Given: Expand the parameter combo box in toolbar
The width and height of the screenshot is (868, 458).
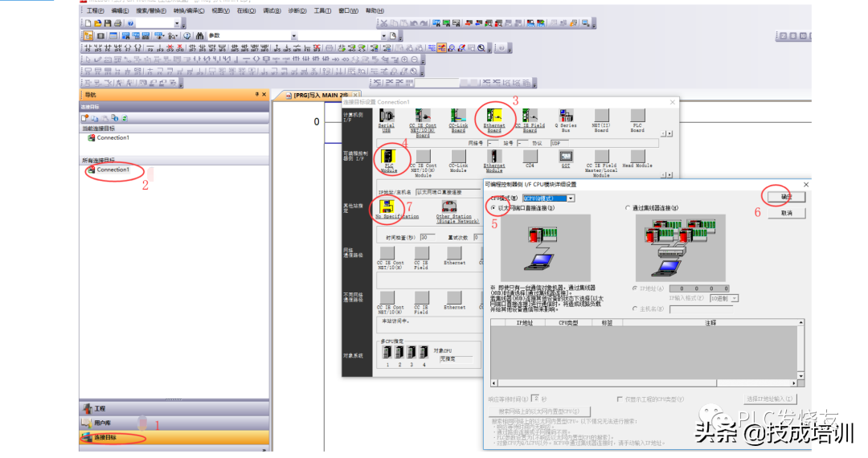Looking at the screenshot, I should pyautogui.click(x=294, y=36).
